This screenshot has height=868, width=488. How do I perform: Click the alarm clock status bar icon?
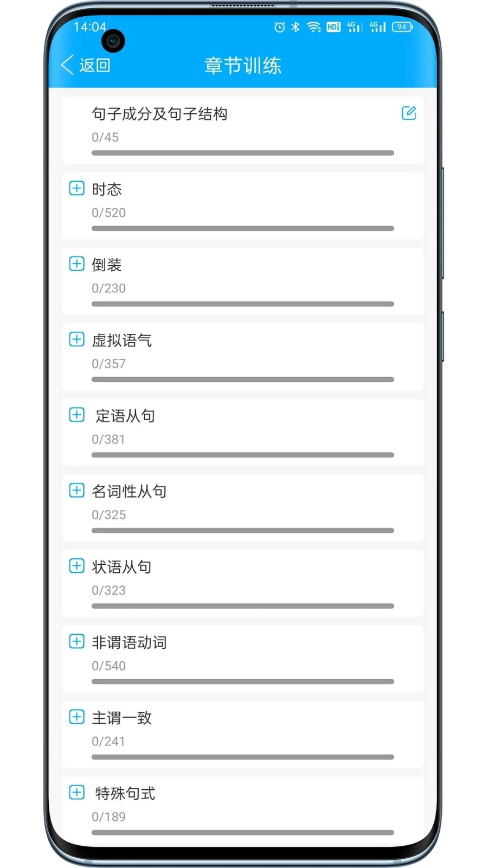[x=279, y=26]
